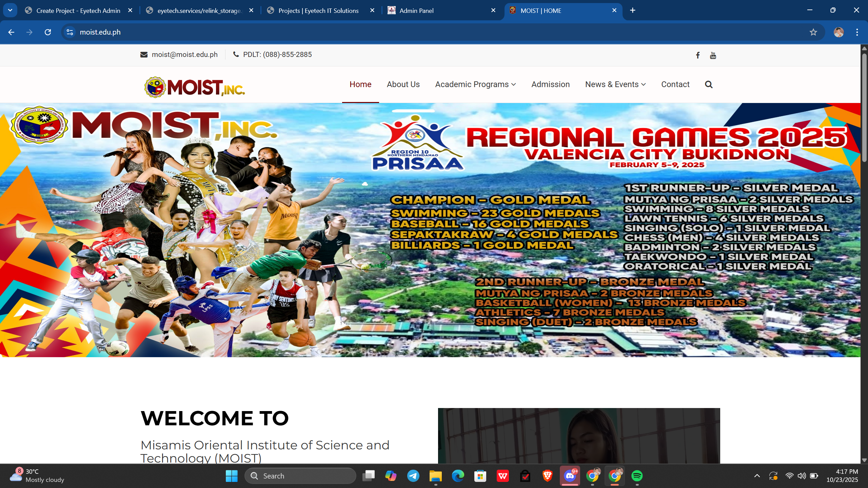Open the Contact page link

[675, 84]
